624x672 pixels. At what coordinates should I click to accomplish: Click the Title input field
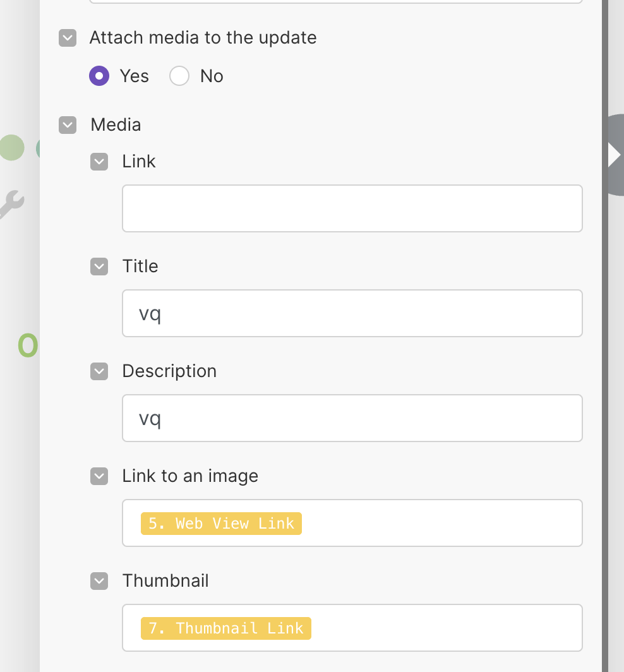coord(352,313)
